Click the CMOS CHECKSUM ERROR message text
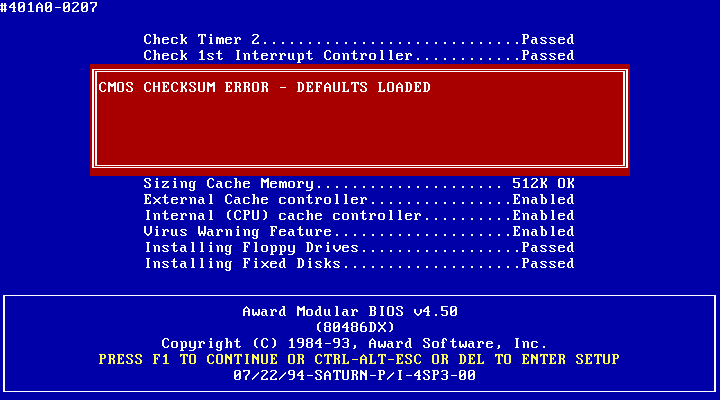 [265, 88]
